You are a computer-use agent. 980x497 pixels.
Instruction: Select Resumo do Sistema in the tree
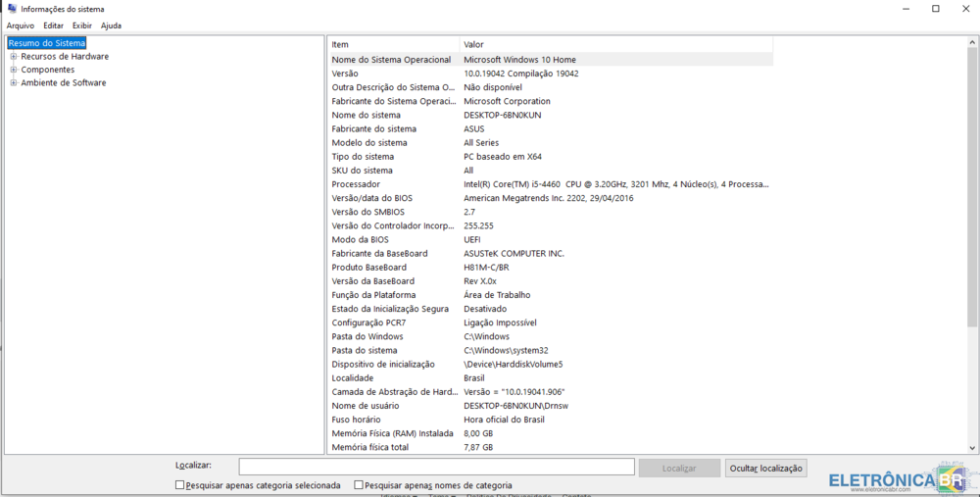(47, 43)
